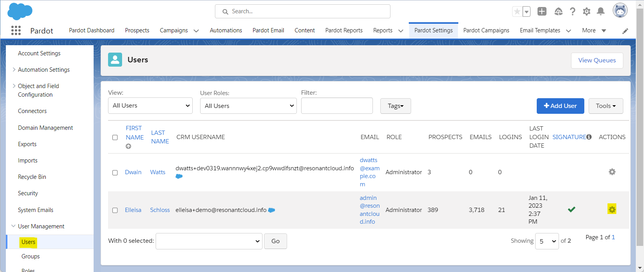644x272 pixels.
Task: Click the Go button
Action: [x=275, y=241]
